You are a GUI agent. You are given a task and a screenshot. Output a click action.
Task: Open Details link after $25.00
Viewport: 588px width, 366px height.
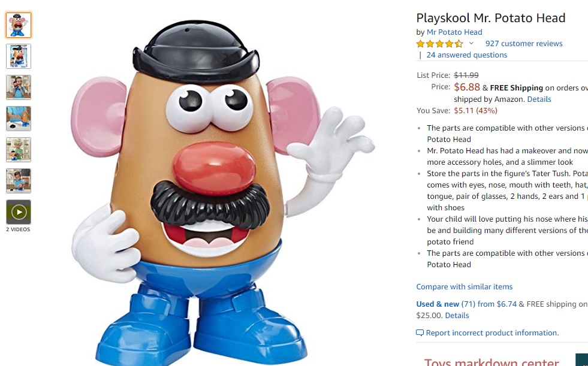coord(457,316)
